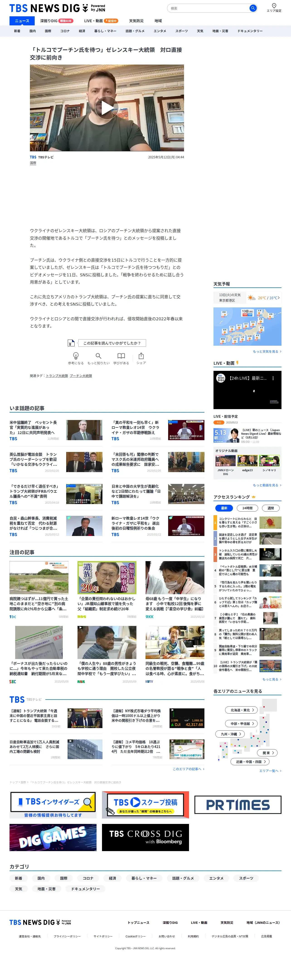291x980 pixels.
Task: Click the エンタメ footer category pill
Action: (216, 879)
